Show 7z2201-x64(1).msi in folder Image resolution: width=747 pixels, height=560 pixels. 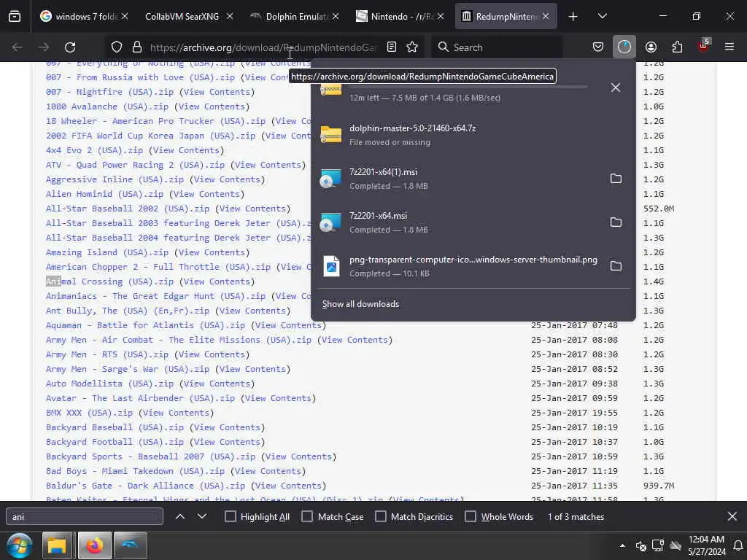pos(616,179)
